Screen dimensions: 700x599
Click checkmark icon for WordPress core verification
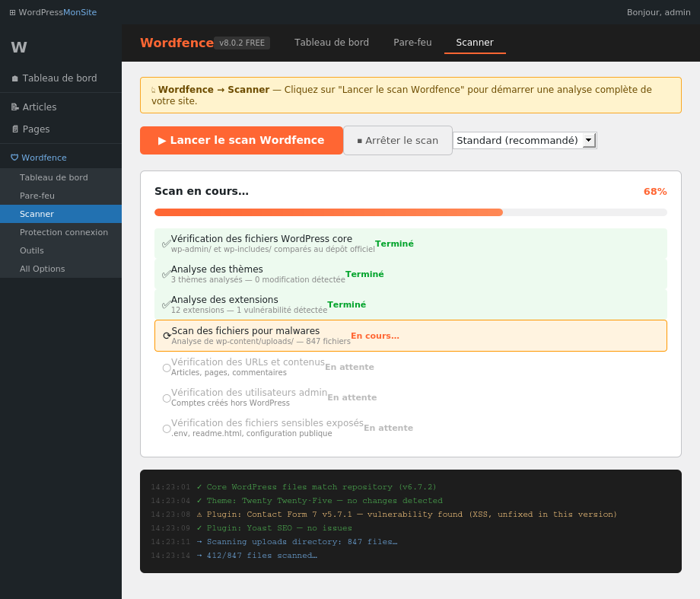click(166, 244)
